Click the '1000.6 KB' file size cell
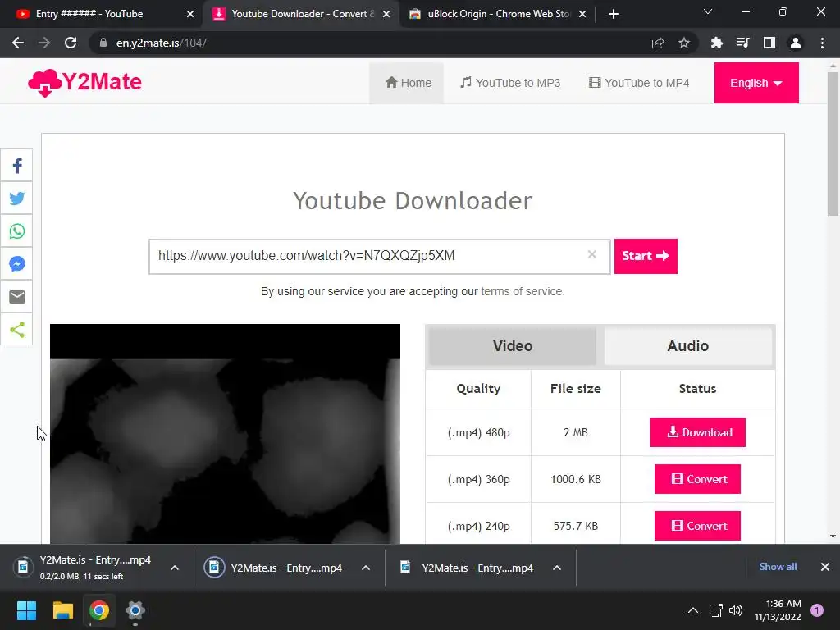Image resolution: width=840 pixels, height=630 pixels. pyautogui.click(x=575, y=479)
